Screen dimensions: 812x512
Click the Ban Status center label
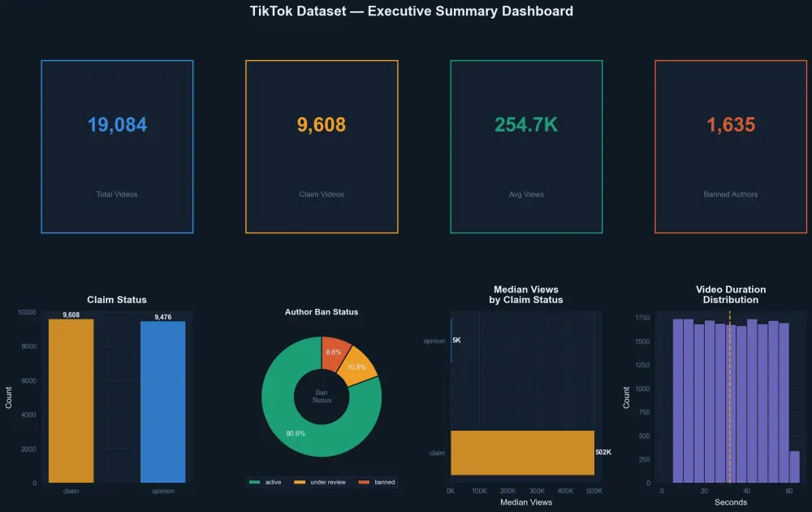322,396
